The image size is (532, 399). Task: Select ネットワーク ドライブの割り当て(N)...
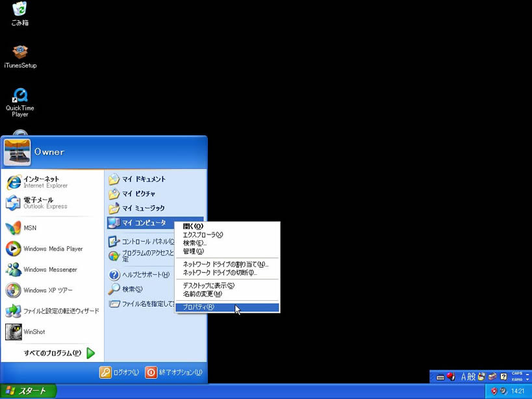(227, 264)
